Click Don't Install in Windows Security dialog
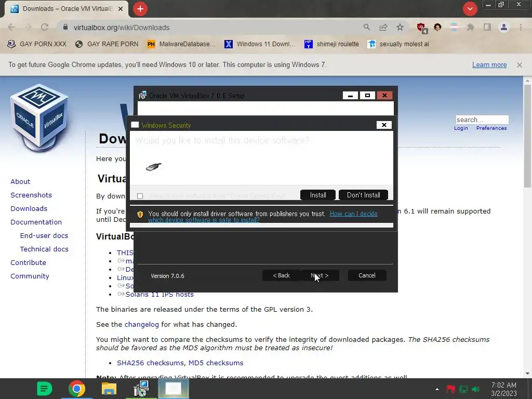This screenshot has height=399, width=532. coord(363,195)
